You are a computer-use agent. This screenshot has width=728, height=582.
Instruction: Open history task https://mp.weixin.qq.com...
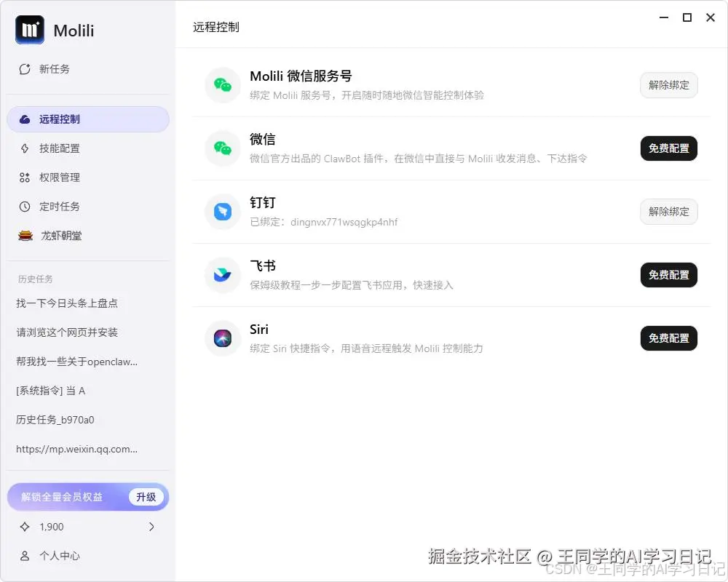click(76, 450)
